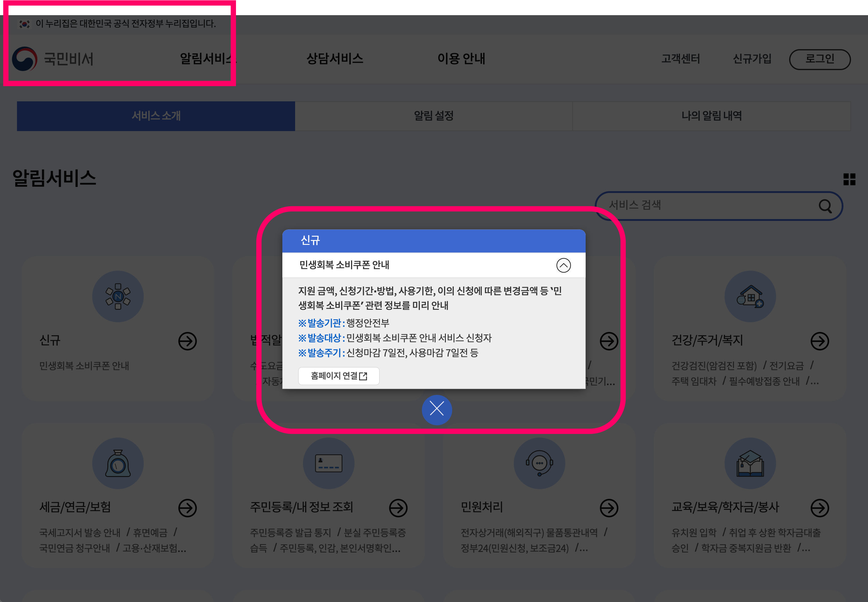Switch to the 나의 알림 내역 tab
The image size is (868, 602).
click(712, 116)
